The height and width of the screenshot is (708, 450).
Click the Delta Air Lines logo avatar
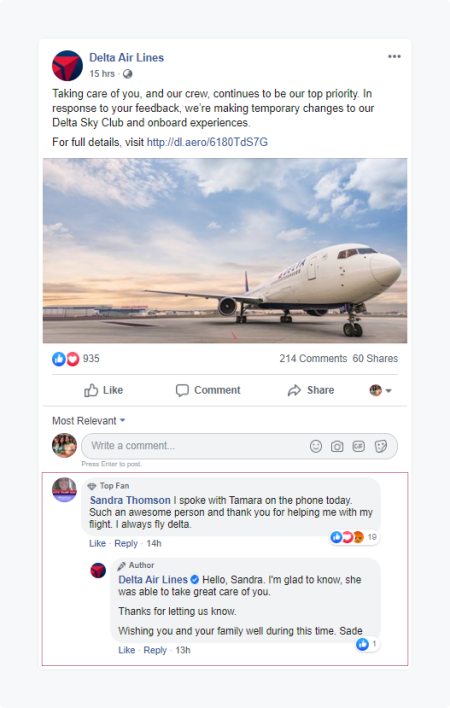(67, 65)
